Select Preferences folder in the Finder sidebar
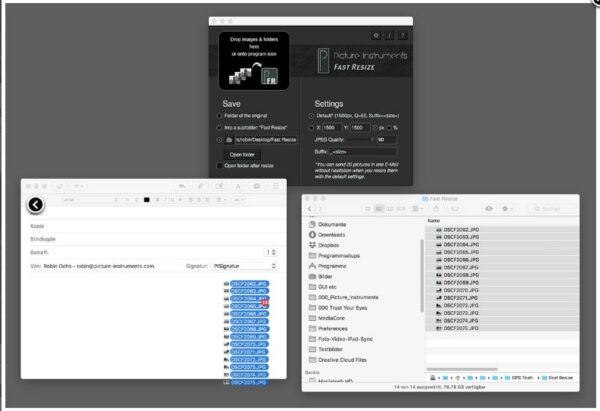600x411 pixels. pyautogui.click(x=333, y=328)
